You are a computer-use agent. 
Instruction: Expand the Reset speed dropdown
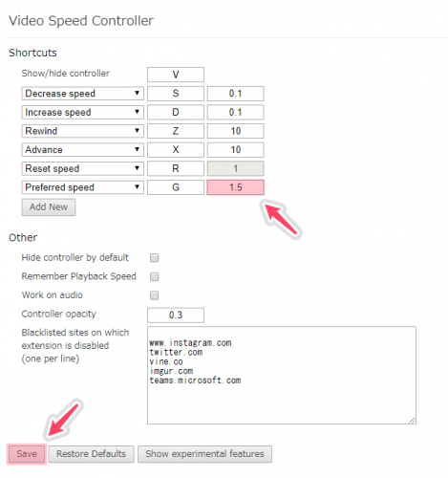pos(82,168)
